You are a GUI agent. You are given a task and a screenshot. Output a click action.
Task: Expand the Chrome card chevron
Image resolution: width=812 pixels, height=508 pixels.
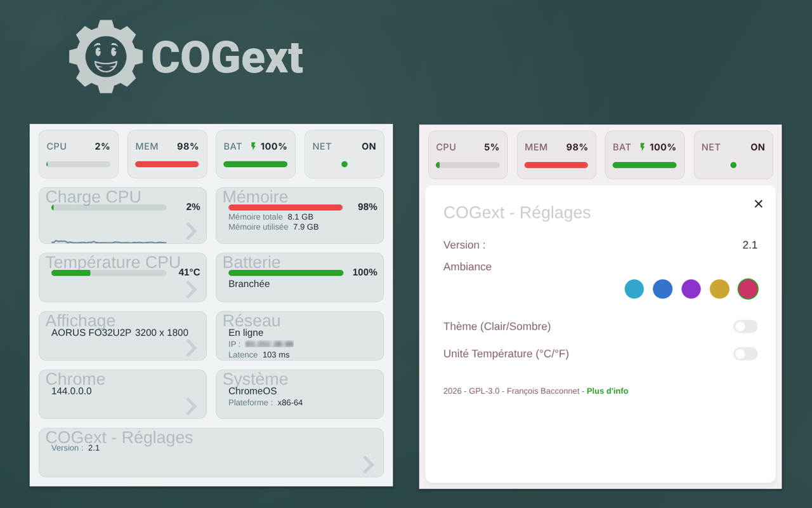pyautogui.click(x=191, y=406)
